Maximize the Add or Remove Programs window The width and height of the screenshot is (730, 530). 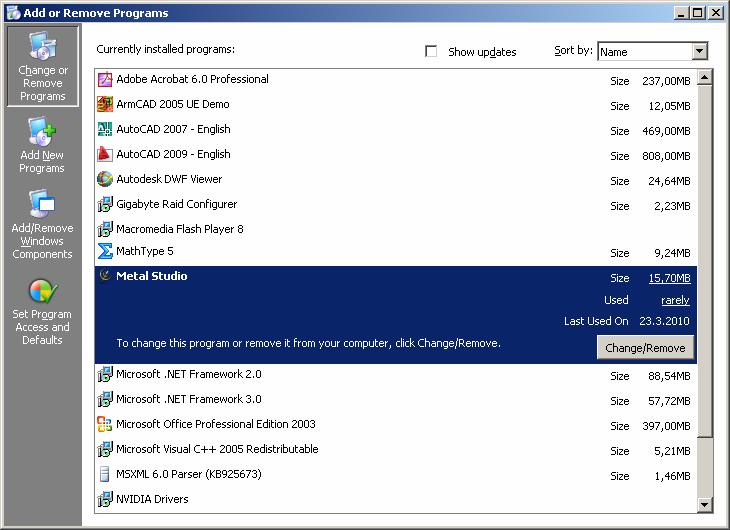698,13
